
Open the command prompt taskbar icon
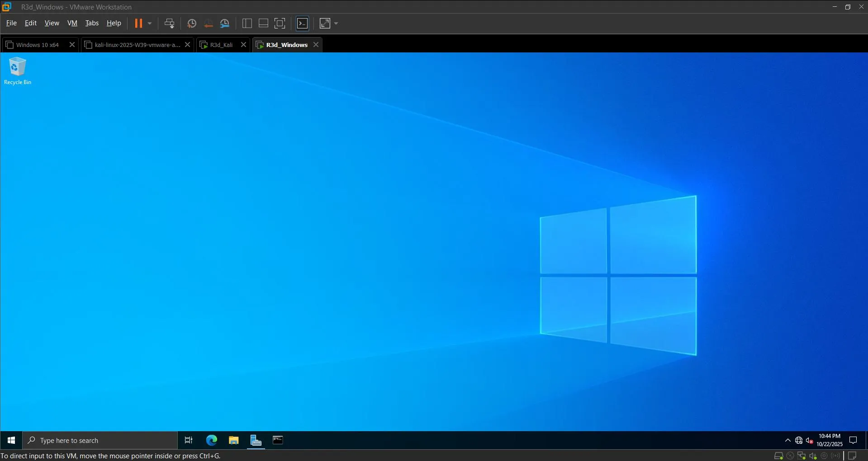[x=278, y=440]
